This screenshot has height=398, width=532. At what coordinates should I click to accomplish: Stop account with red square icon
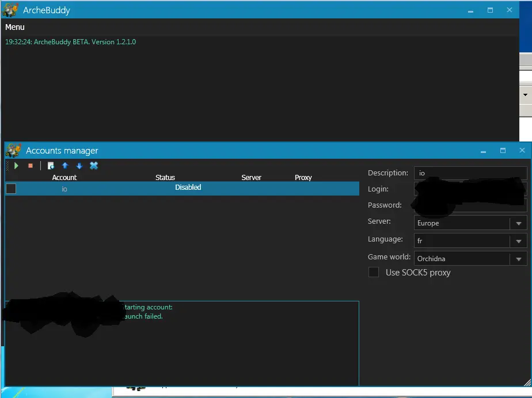[31, 166]
